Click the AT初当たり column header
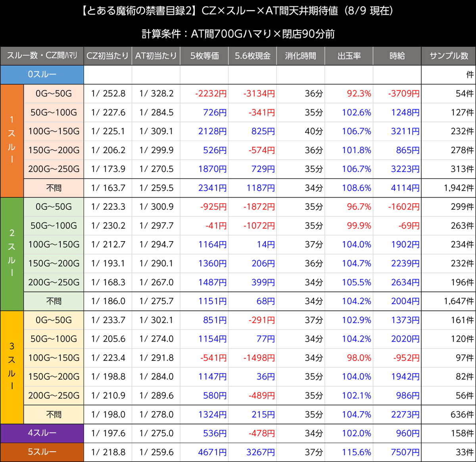 click(156, 56)
